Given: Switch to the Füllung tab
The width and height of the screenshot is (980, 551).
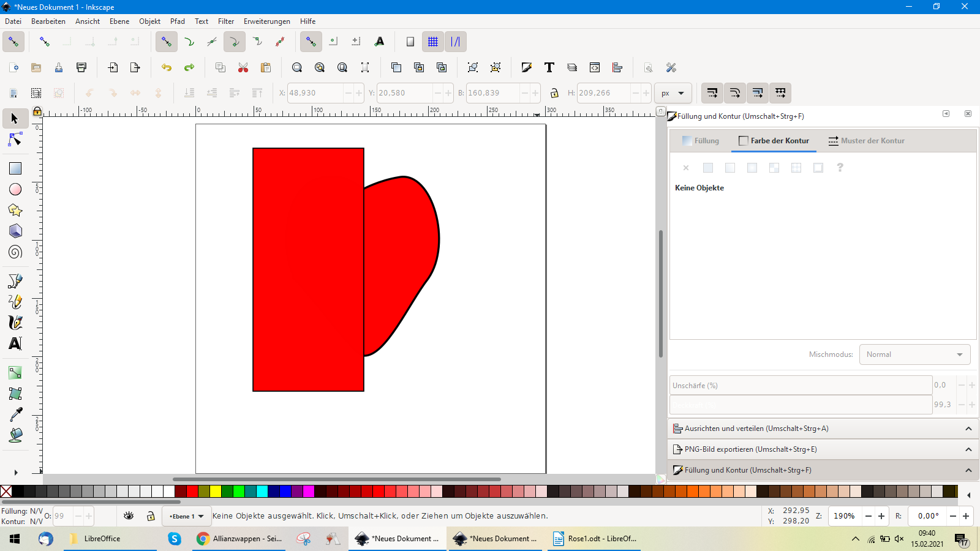Looking at the screenshot, I should pos(701,141).
